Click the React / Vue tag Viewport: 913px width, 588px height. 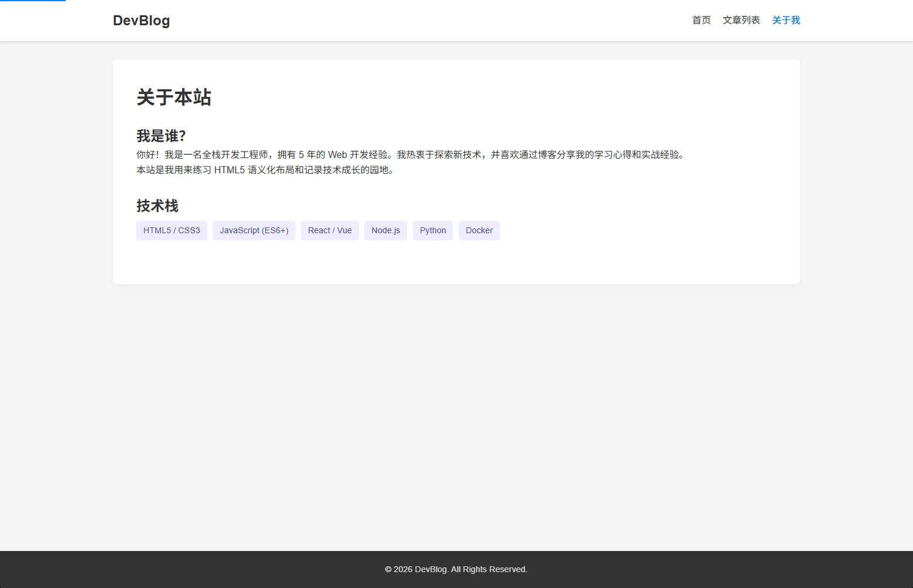(330, 231)
